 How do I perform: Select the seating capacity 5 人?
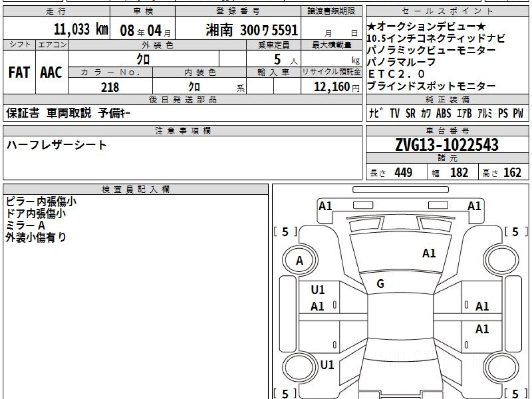[286, 59]
